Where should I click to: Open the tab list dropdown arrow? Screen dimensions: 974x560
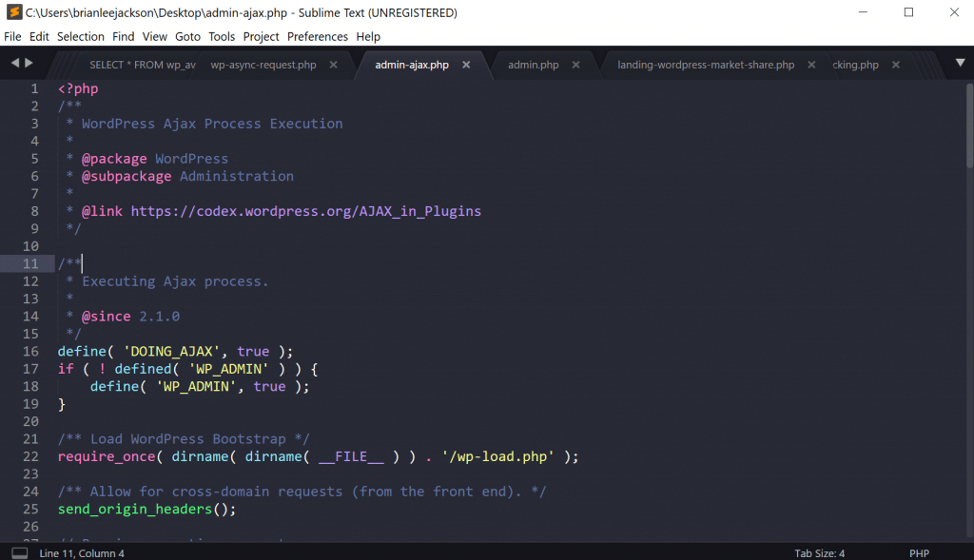pyautogui.click(x=960, y=63)
